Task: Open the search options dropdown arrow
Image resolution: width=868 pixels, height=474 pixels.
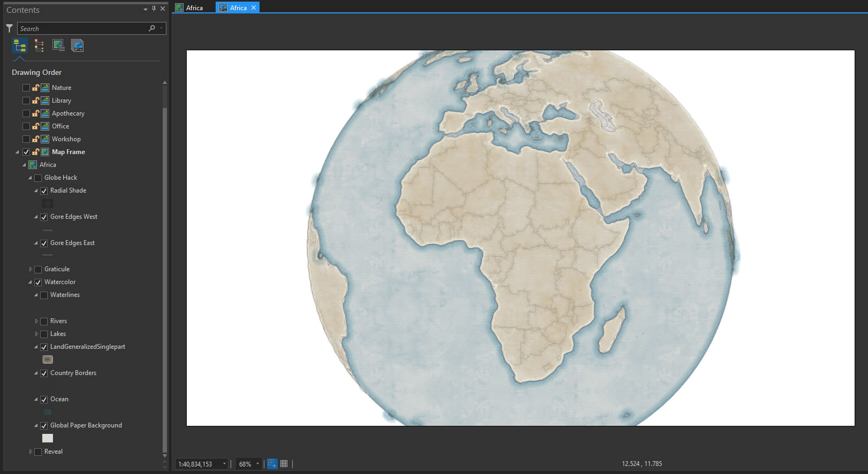Action: [x=161, y=28]
